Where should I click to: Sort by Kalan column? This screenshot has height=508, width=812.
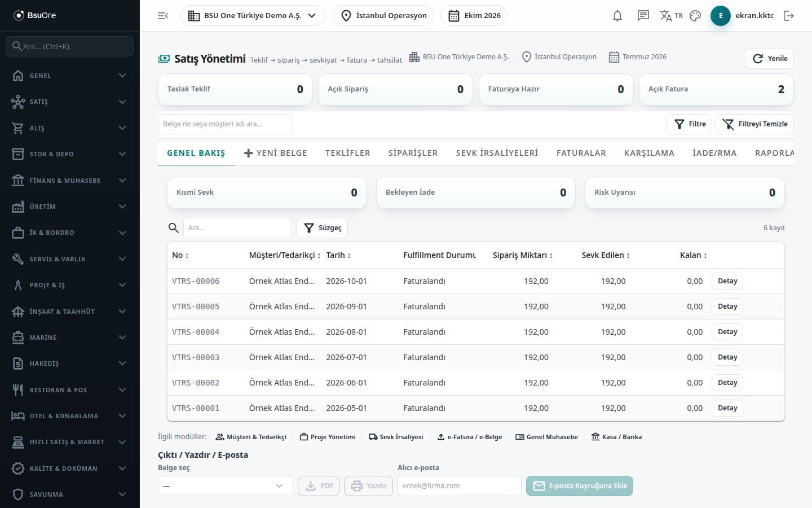[694, 255]
